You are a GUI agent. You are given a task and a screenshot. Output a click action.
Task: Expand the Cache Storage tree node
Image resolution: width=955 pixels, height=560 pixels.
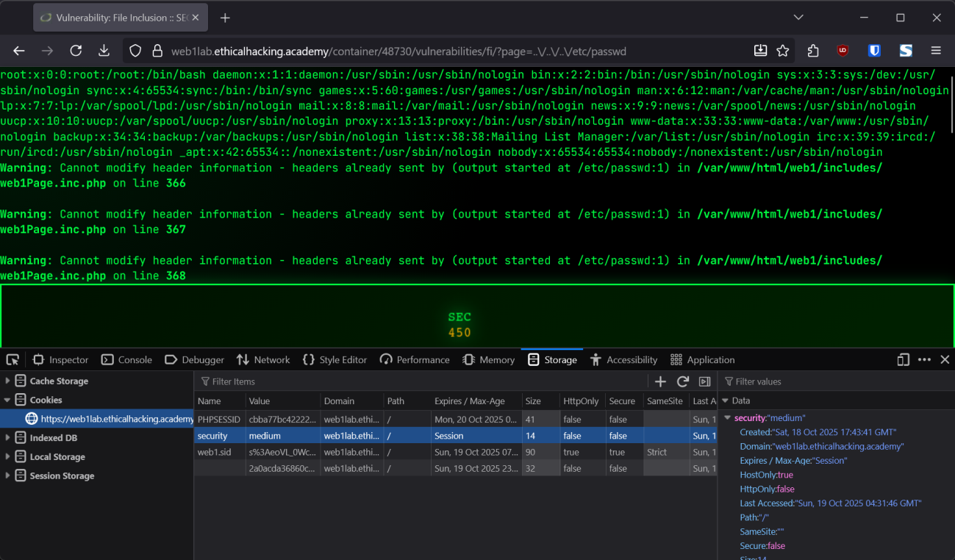coord(8,381)
